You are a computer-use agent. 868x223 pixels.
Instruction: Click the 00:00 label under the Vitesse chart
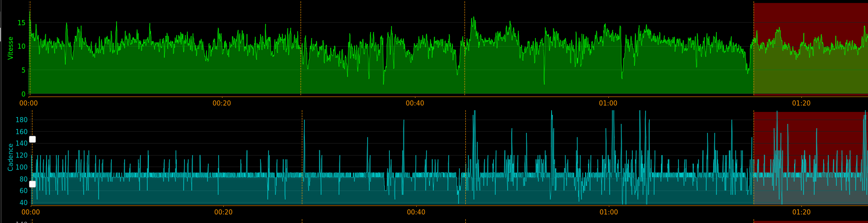(x=29, y=103)
